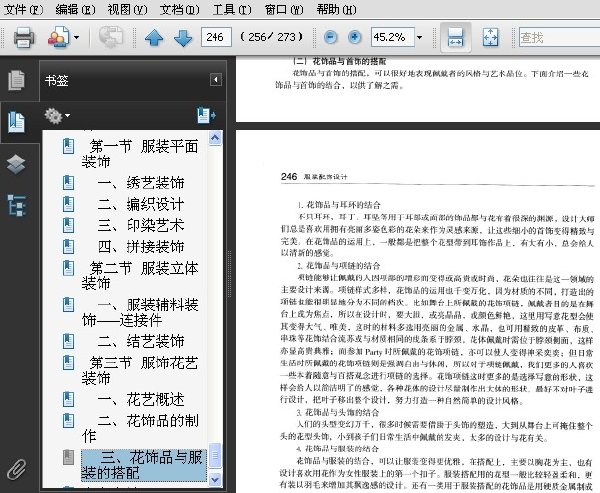Open bookmark 二、编织设计
This screenshot has width=600, height=493.
click(x=141, y=204)
